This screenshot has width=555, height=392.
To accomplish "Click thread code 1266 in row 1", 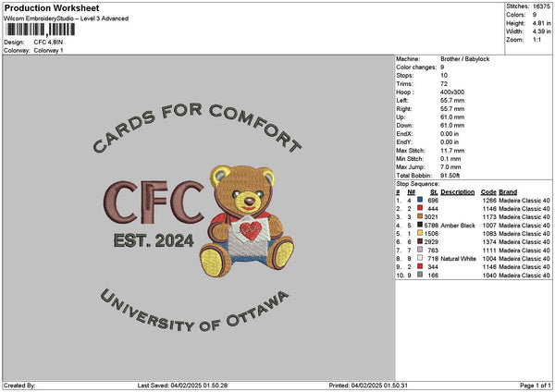I will tap(489, 201).
